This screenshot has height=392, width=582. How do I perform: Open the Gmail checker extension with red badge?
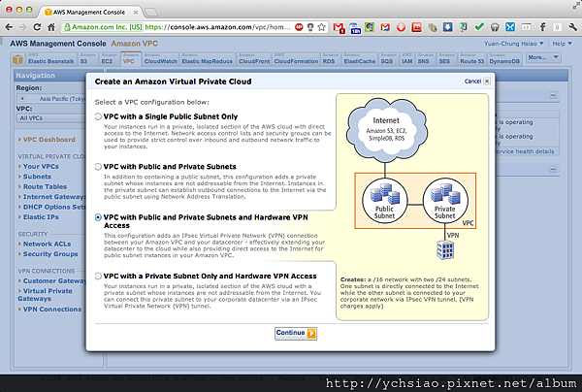click(339, 27)
